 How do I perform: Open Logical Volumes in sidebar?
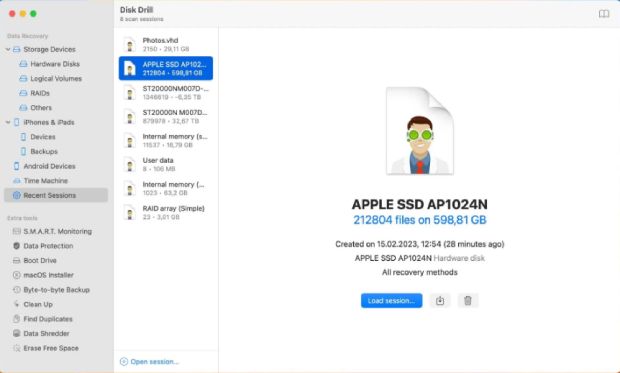click(56, 79)
